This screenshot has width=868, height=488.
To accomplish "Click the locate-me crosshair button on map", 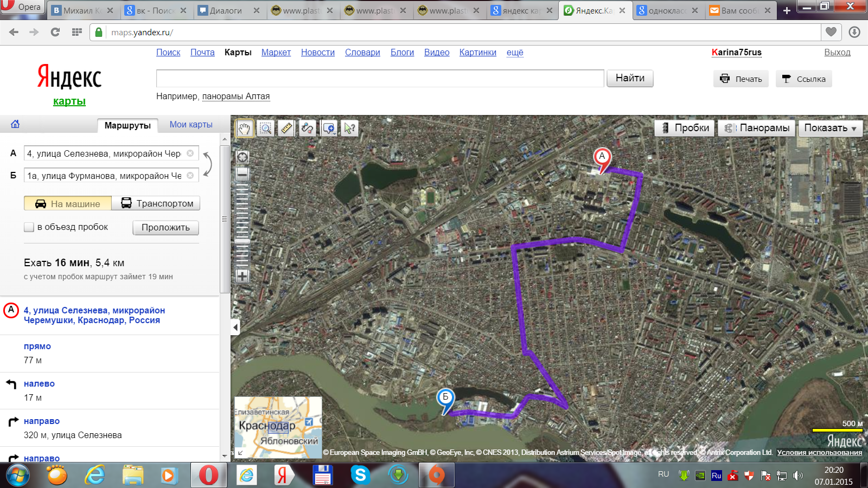I will coord(242,157).
